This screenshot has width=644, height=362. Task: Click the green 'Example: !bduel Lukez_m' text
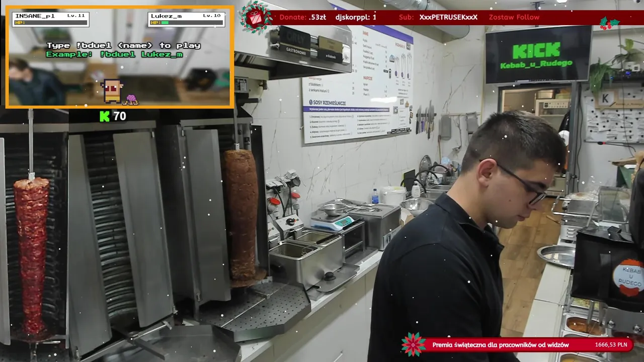click(115, 54)
